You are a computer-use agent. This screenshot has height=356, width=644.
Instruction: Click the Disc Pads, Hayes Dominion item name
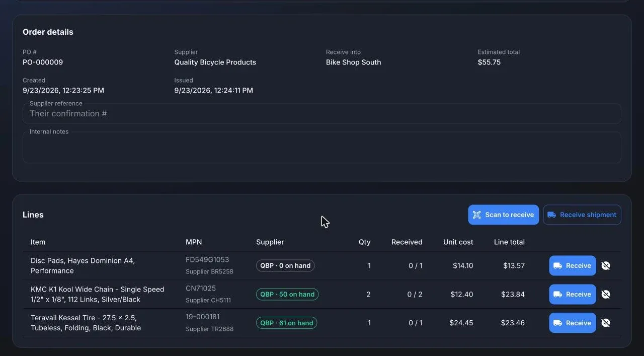click(83, 265)
